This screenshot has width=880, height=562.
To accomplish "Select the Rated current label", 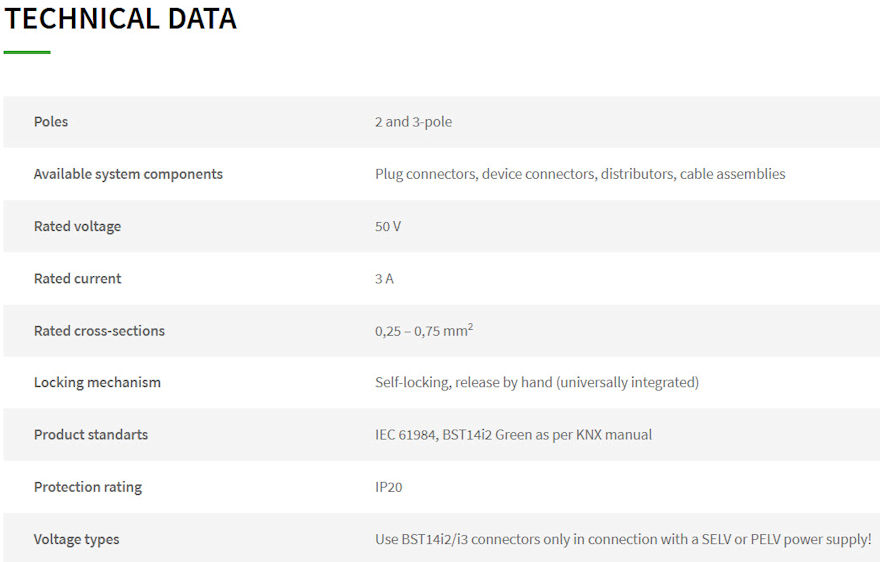I will point(77,279).
